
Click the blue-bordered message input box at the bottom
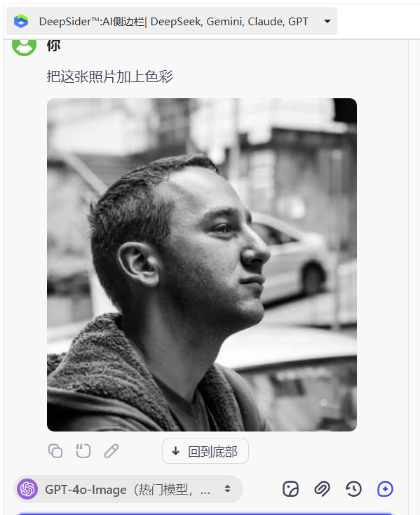click(205, 514)
